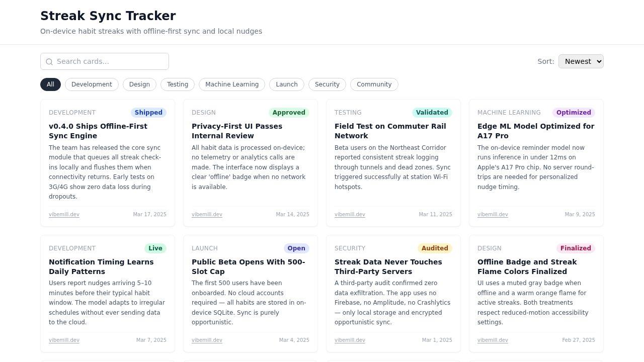This screenshot has width=644, height=362.
Task: Open 'Field Test on Commuter Rail Network' title
Action: [390, 131]
